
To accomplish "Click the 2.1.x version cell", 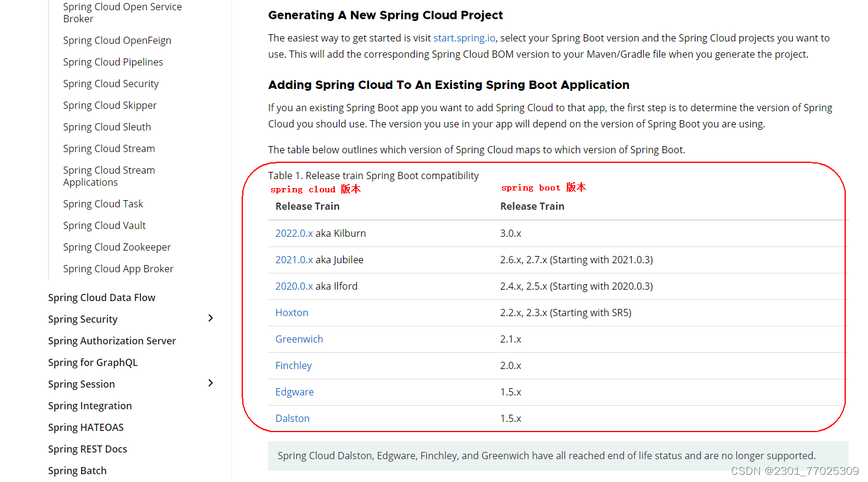I will coord(510,339).
